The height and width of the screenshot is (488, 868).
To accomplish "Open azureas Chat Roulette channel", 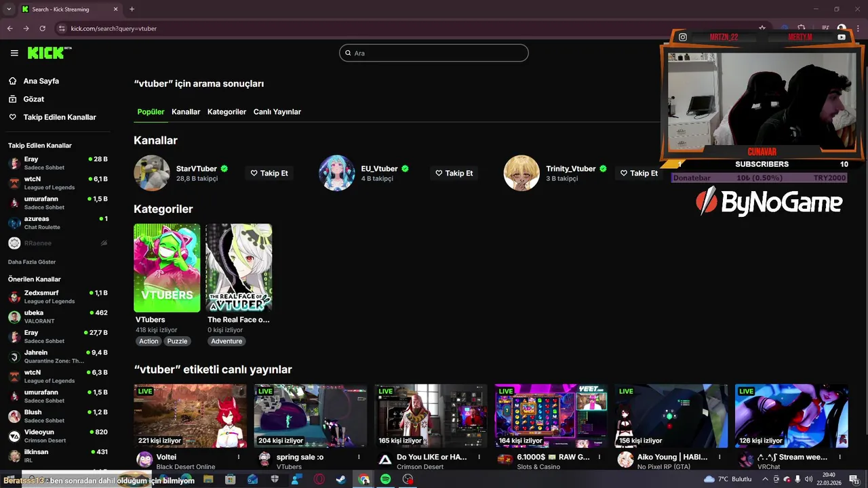I will coord(58,223).
